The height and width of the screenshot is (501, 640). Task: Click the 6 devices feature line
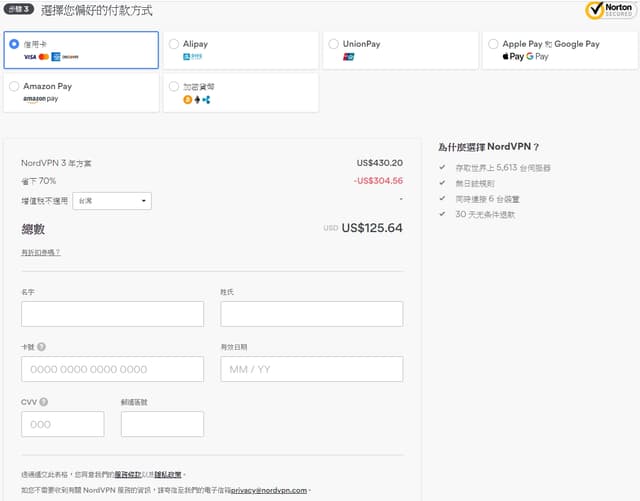click(x=487, y=199)
